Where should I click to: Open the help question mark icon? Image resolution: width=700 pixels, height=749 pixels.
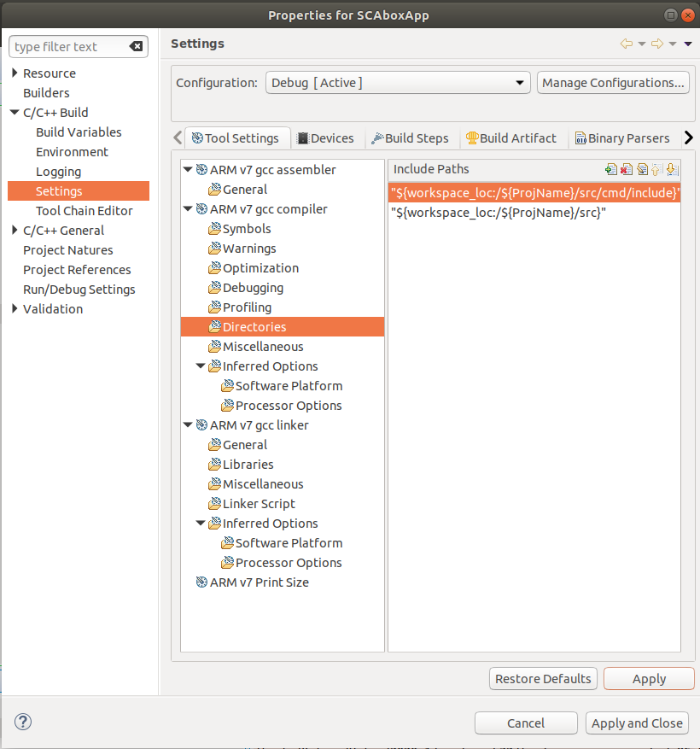click(23, 723)
